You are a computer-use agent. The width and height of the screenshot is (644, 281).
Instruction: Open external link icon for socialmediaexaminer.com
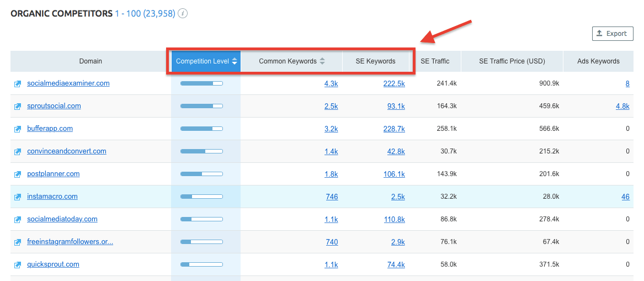pyautogui.click(x=18, y=84)
